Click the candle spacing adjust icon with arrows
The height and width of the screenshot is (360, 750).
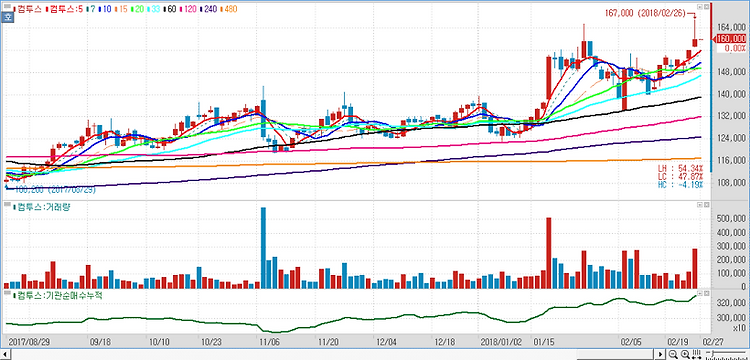coord(696,354)
